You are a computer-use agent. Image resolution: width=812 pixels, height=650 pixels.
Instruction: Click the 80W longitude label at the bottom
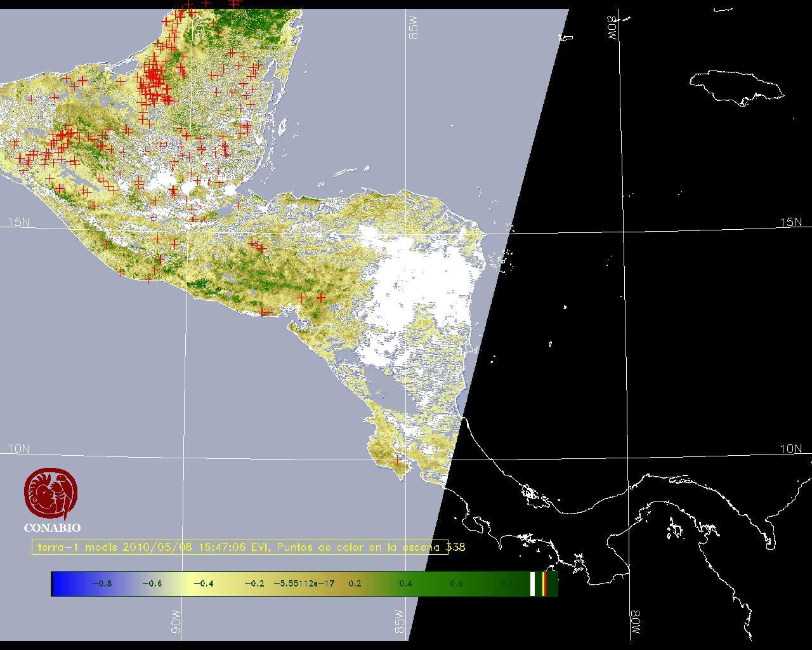pos(636,623)
